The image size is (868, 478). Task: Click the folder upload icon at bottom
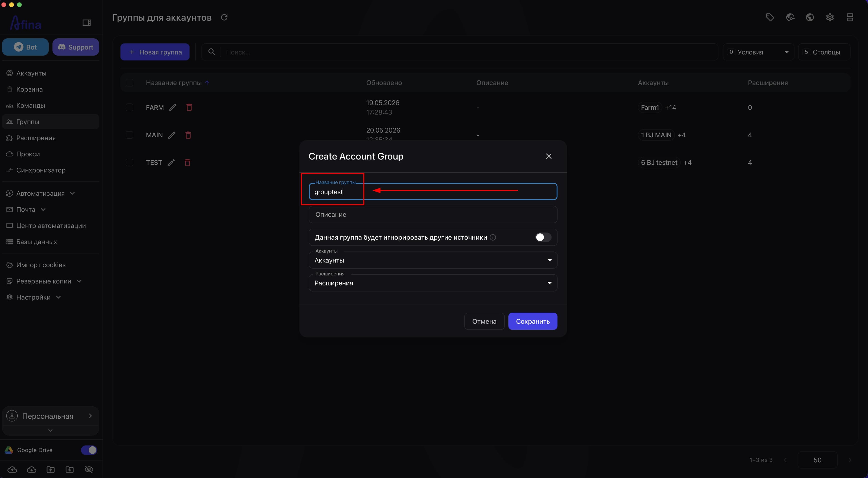pyautogui.click(x=51, y=469)
